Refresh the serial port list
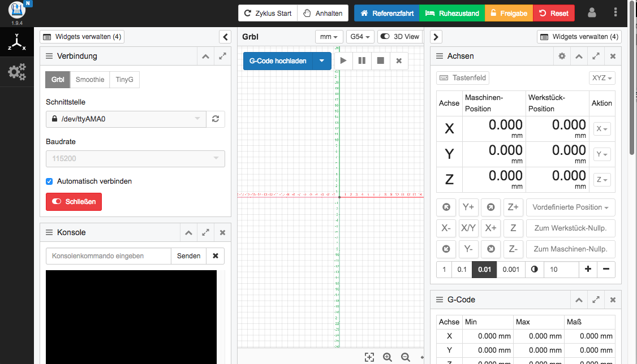Viewport: 637px width, 364px height. [x=216, y=119]
